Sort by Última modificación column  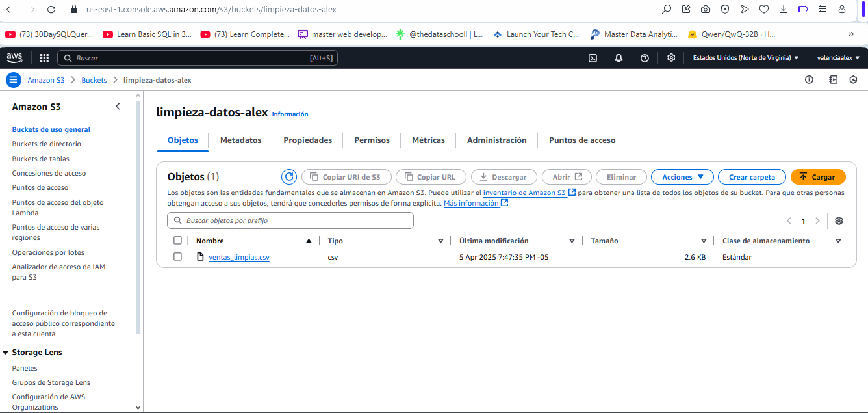[572, 241]
